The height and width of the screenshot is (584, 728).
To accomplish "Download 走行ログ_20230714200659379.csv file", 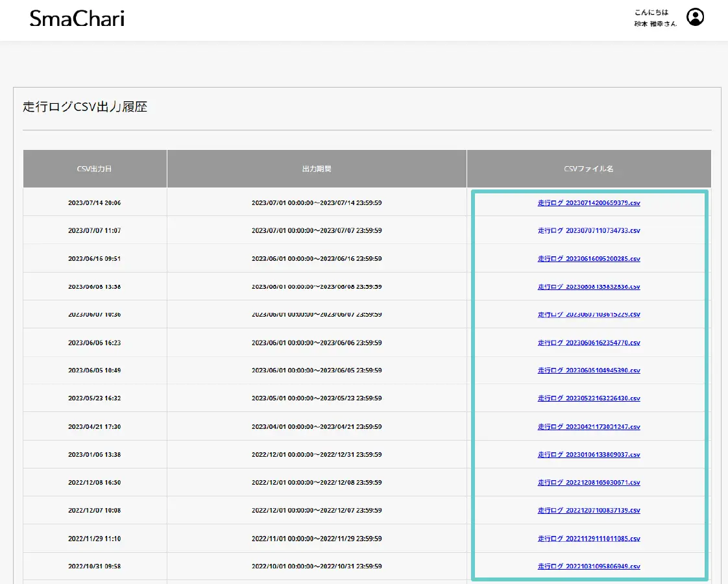I will pyautogui.click(x=588, y=203).
